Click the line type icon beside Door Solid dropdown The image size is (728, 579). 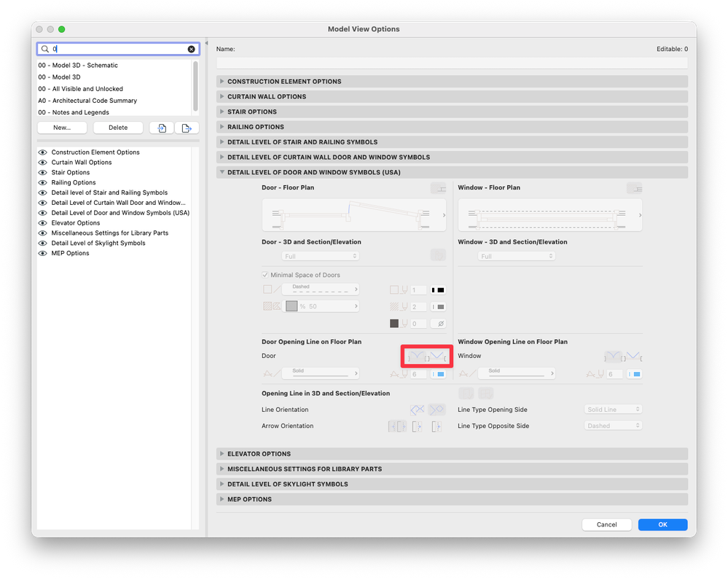[272, 373]
